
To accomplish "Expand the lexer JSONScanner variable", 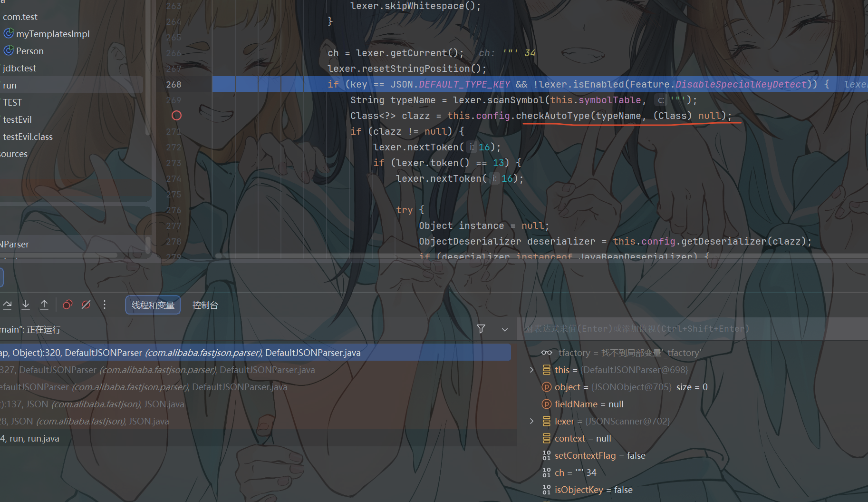I will pos(532,422).
